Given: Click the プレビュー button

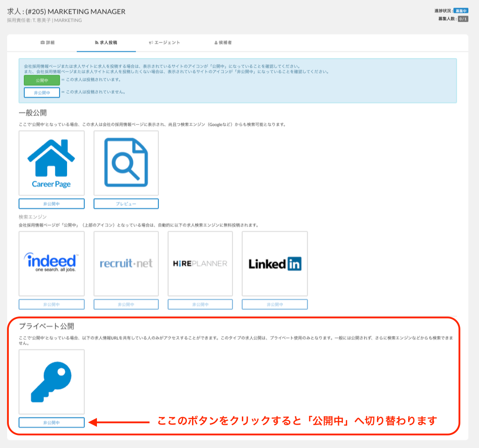Looking at the screenshot, I should (126, 204).
